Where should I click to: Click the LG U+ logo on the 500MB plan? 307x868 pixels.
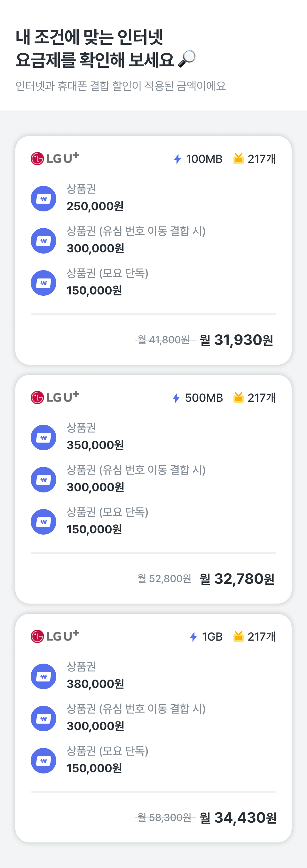pos(55,397)
